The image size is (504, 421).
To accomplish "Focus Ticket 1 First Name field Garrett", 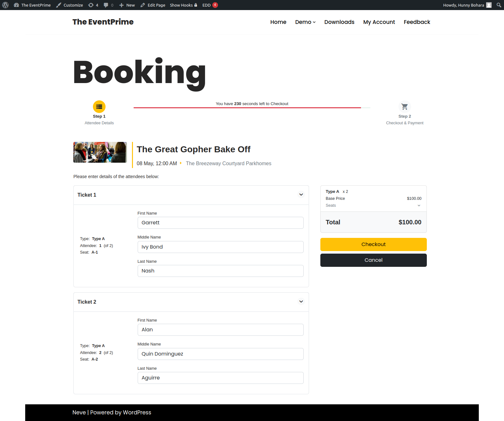I will 220,223.
